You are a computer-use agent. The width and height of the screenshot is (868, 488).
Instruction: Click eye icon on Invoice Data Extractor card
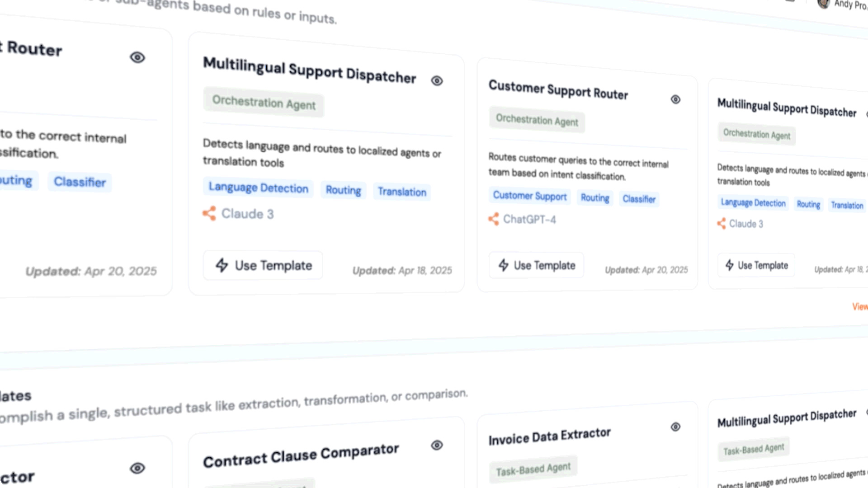click(x=675, y=427)
